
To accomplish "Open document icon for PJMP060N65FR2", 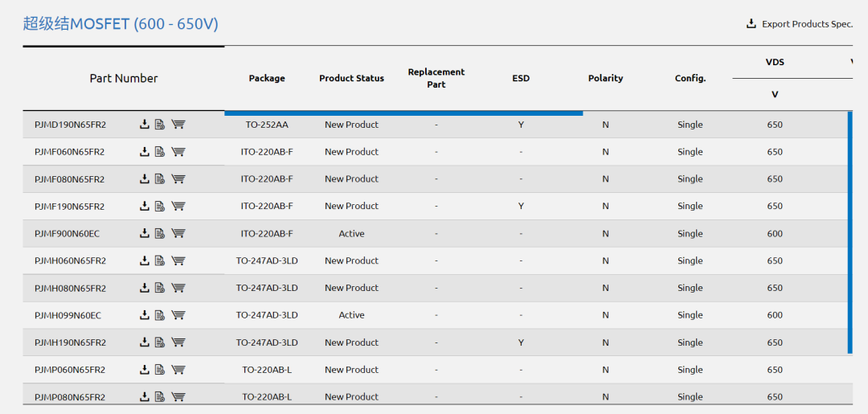I will [160, 370].
